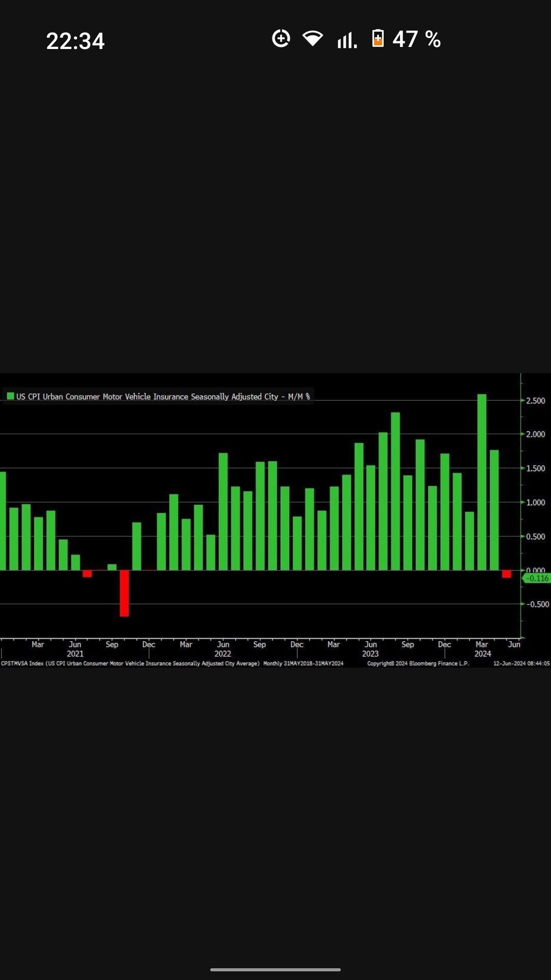
Task: Click the Jun 2021 x-axis label
Action: click(x=75, y=649)
